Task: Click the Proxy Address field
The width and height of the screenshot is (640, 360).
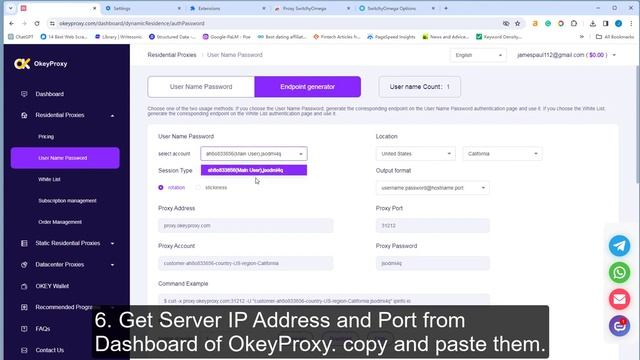Action: pyautogui.click(x=246, y=226)
